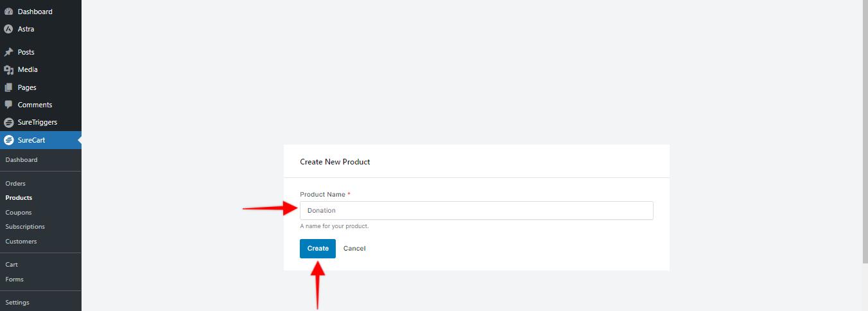This screenshot has width=868, height=311.
Task: Click the Create button
Action: pyautogui.click(x=318, y=249)
